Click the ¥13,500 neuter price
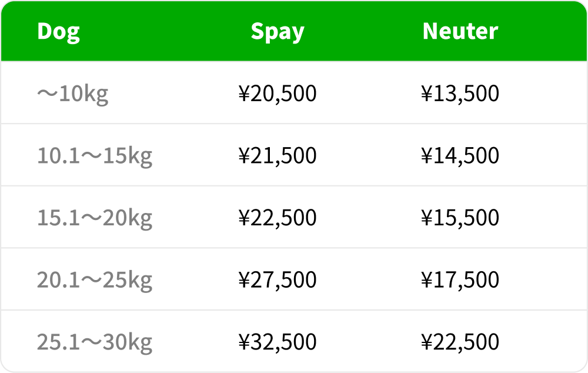Image resolution: width=588 pixels, height=373 pixels. pyautogui.click(x=460, y=94)
